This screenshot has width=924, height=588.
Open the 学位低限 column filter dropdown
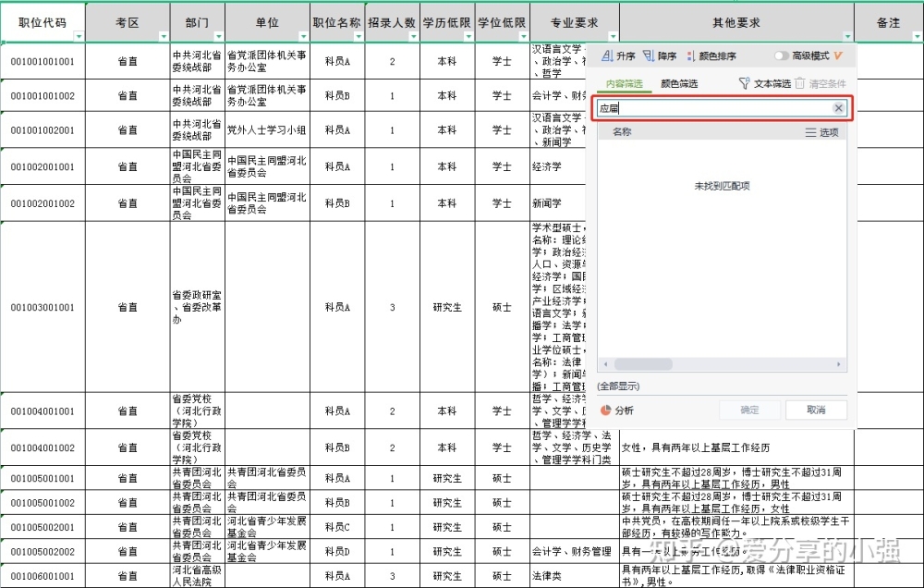[x=523, y=37]
